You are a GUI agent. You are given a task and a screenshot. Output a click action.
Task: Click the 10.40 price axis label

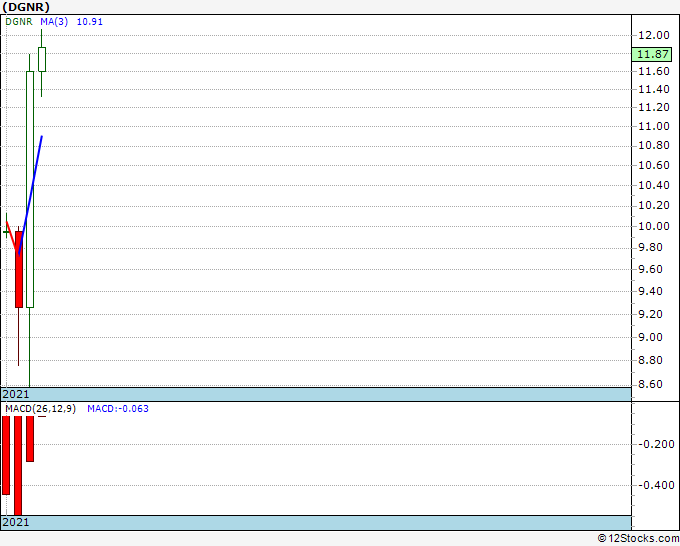[x=654, y=185]
